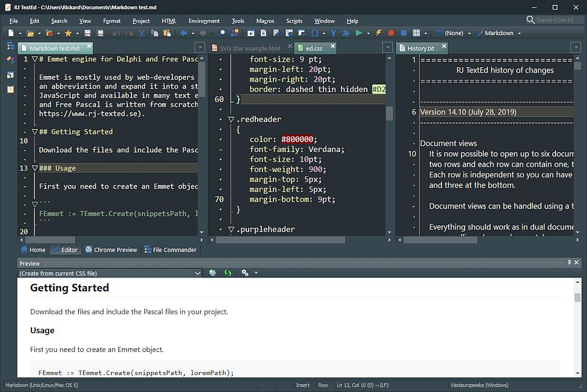Click the Preview panel vertical scrollbar thumb
Image resolution: width=587 pixels, height=392 pixels.
click(x=577, y=297)
